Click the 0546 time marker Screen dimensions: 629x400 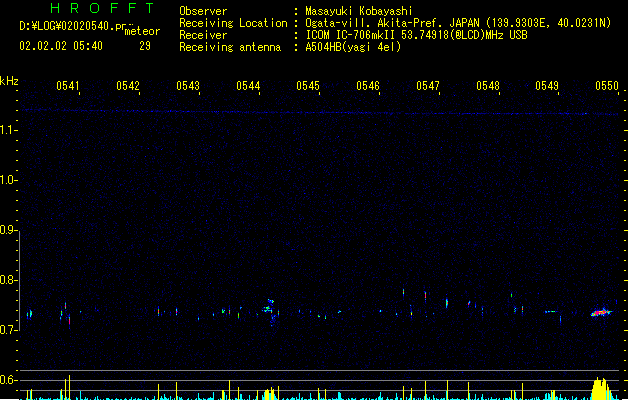tap(368, 85)
